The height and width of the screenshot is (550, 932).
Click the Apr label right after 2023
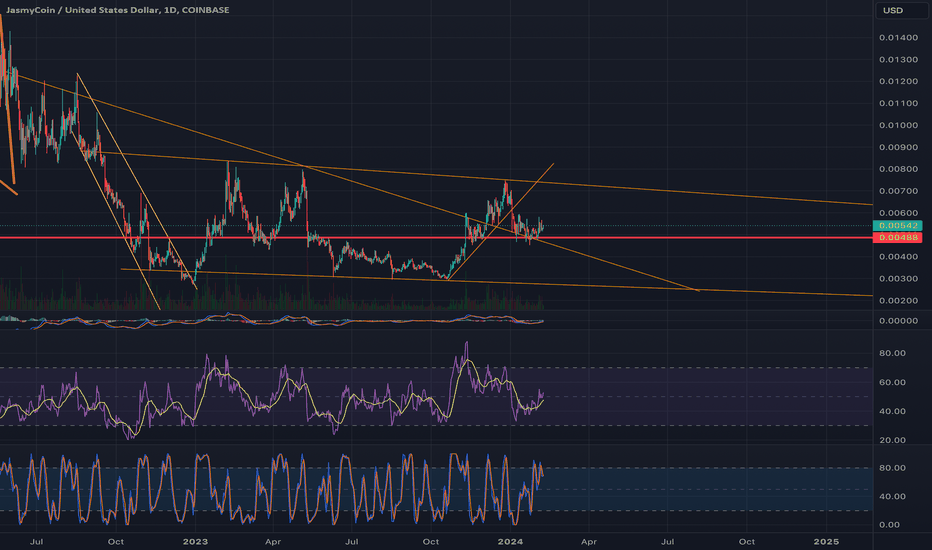(273, 542)
